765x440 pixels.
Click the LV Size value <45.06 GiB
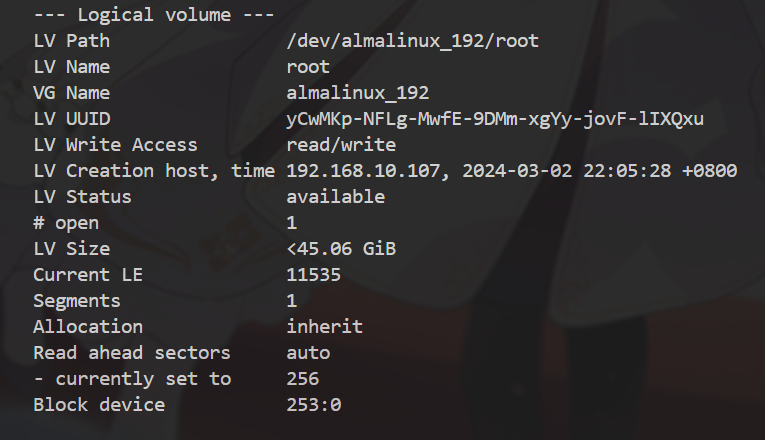point(341,249)
